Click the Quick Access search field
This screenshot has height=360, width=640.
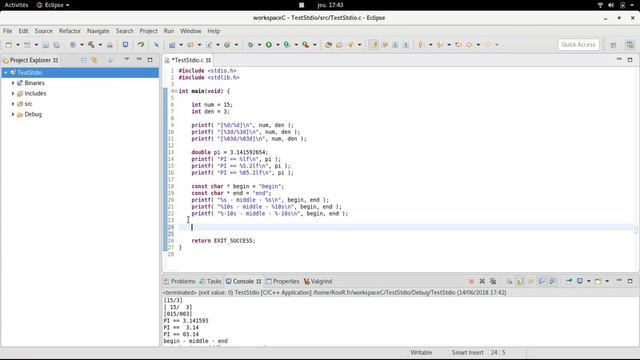pyautogui.click(x=578, y=44)
